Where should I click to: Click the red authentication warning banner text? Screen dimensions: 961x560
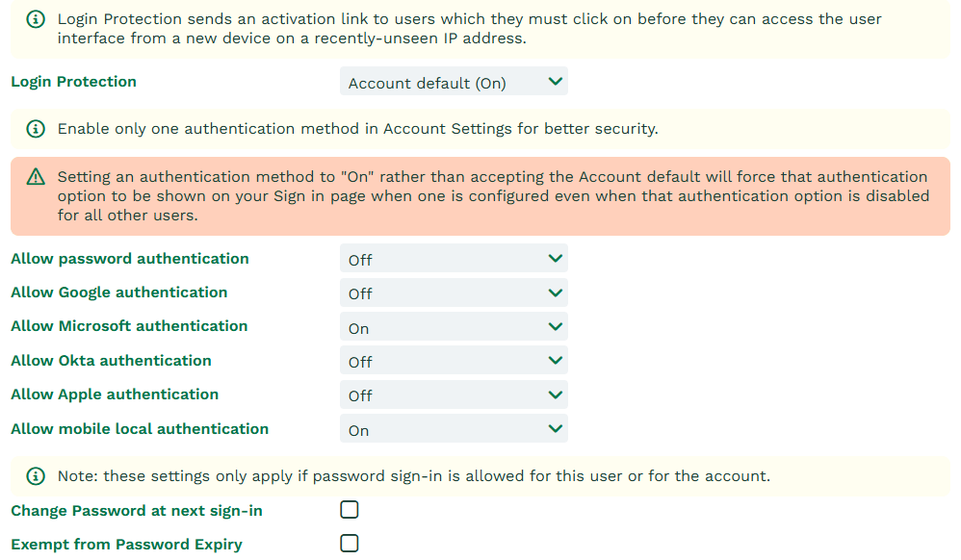492,196
